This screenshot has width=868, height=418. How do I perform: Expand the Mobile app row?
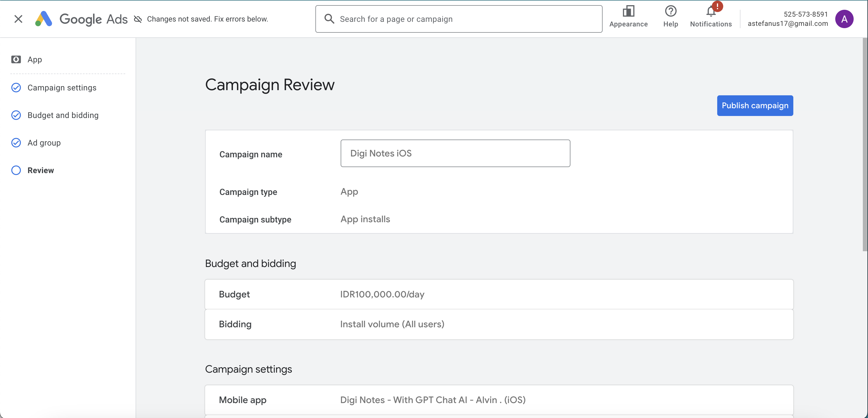[x=499, y=400]
